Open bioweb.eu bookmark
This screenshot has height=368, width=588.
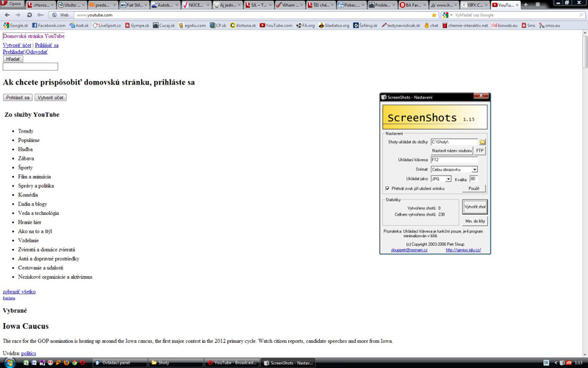coord(504,26)
